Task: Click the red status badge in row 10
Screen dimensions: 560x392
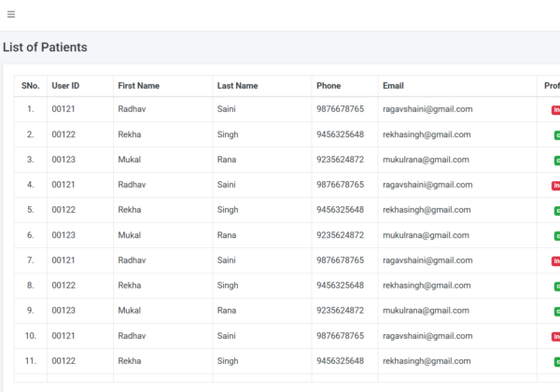Action: [555, 336]
